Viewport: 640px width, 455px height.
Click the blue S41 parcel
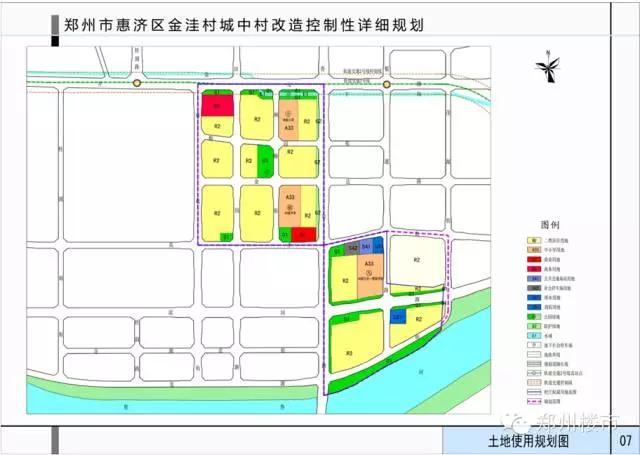[366, 246]
